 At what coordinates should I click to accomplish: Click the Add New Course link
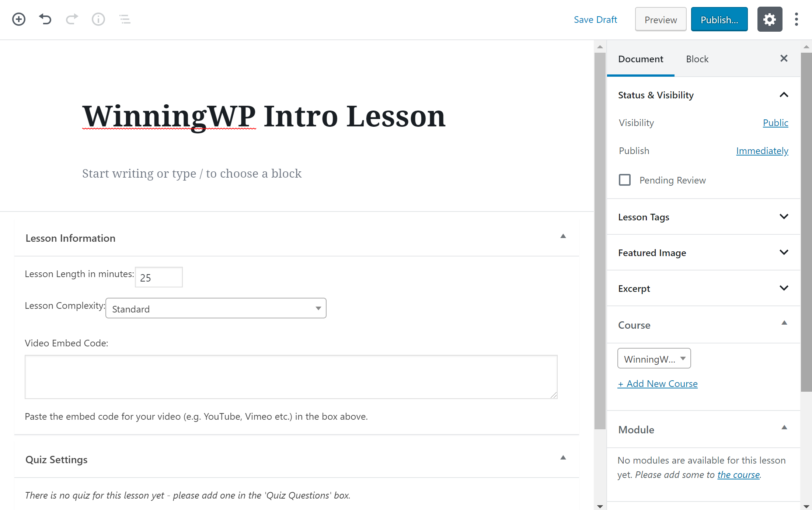point(658,384)
